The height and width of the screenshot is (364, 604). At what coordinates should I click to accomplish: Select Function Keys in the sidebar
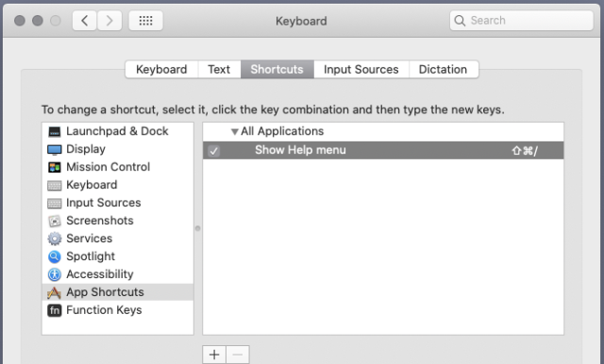pyautogui.click(x=117, y=310)
